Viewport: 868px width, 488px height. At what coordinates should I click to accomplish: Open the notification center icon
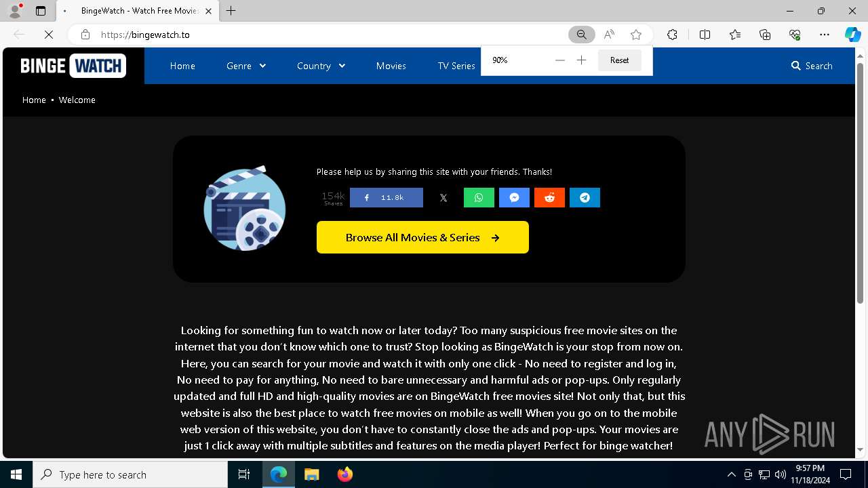coord(846,474)
